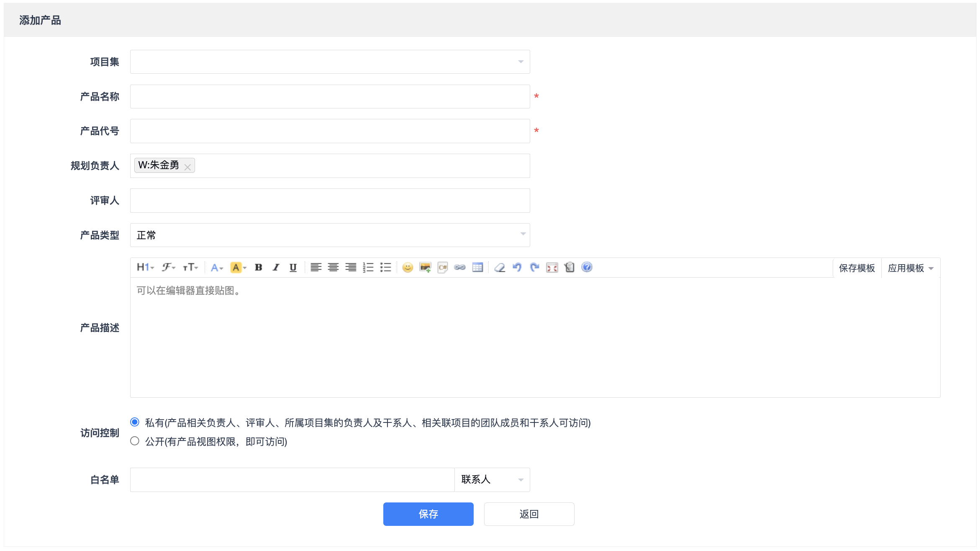Insert a hyperlink via link icon
This screenshot has width=980, height=551.
(x=460, y=268)
